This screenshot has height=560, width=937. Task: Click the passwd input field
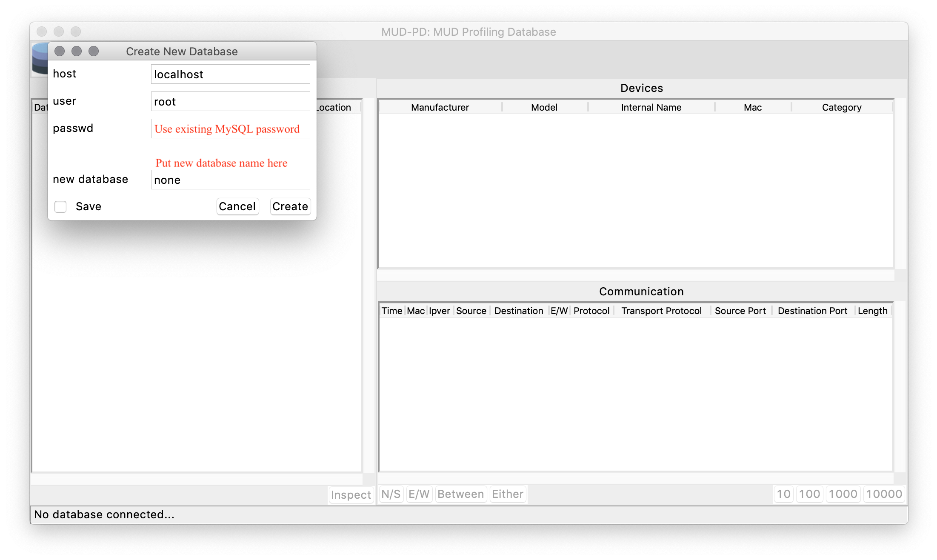click(230, 129)
